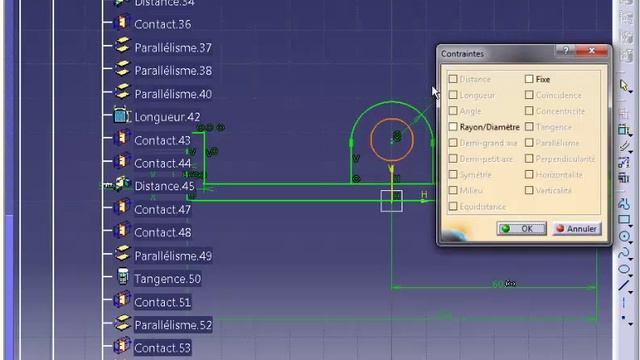The width and height of the screenshot is (640, 360).
Task: Close the Contraintes dialog
Action: click(x=591, y=51)
